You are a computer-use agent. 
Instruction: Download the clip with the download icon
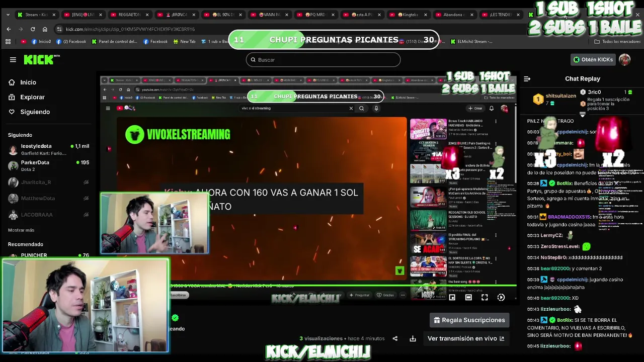point(413,339)
